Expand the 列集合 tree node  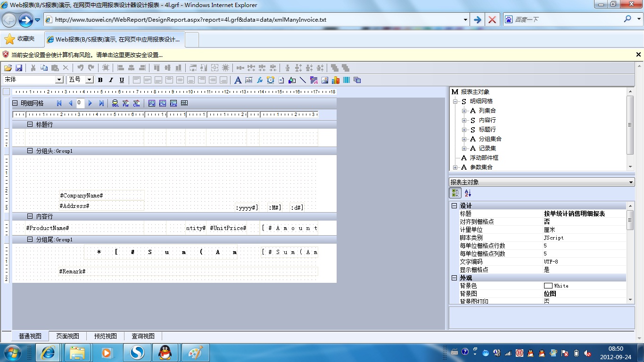464,111
